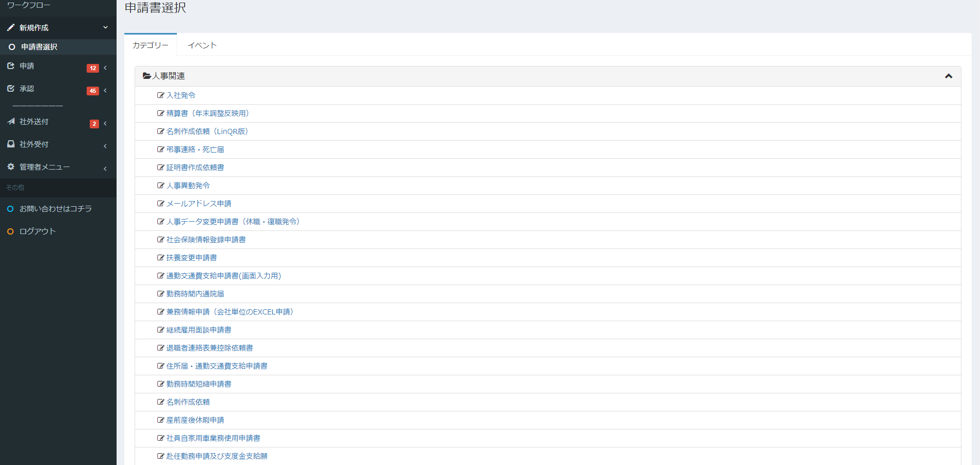Open 兼務情報申請（会社単位のEXCEL申請）
This screenshot has width=980, height=465.
point(230,312)
